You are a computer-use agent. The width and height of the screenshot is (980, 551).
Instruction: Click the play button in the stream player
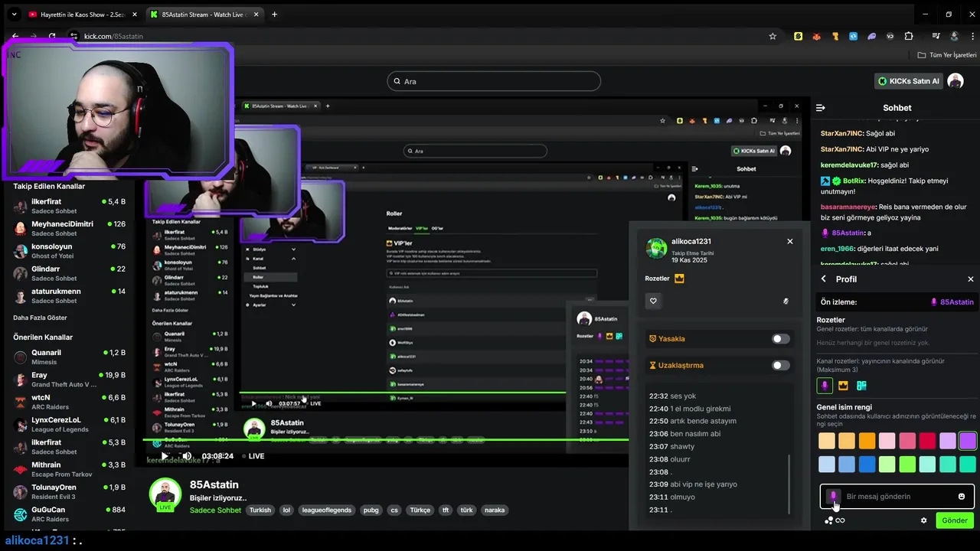tap(164, 456)
